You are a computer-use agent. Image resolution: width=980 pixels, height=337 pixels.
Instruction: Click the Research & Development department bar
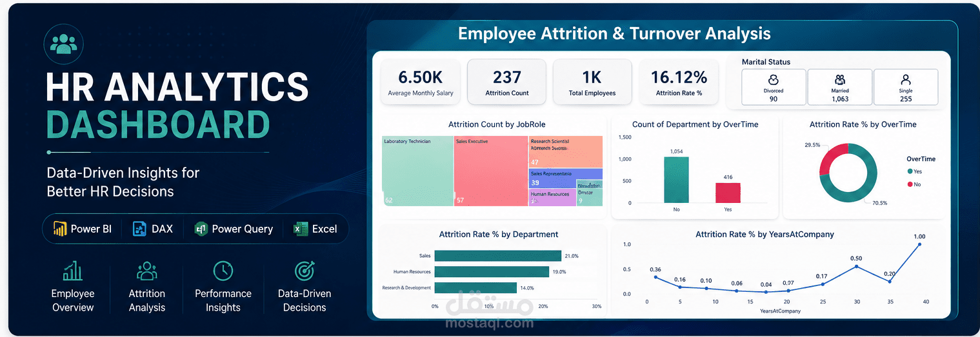[x=475, y=288]
